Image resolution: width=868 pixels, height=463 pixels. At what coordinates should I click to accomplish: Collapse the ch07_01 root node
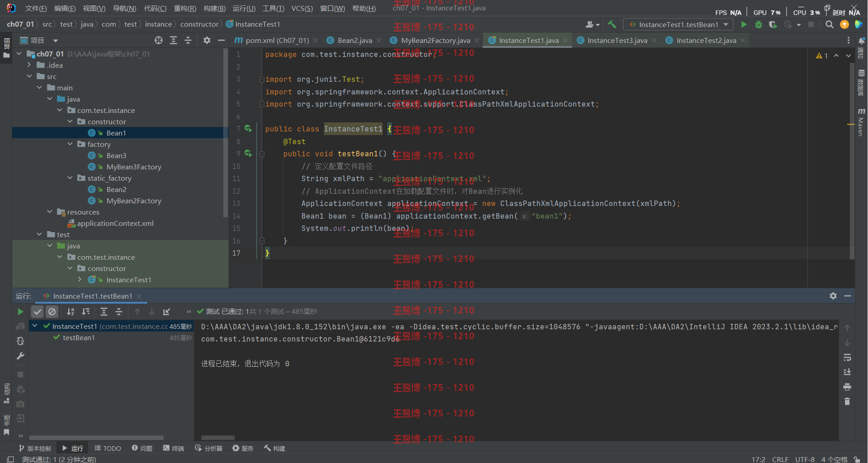click(x=19, y=54)
